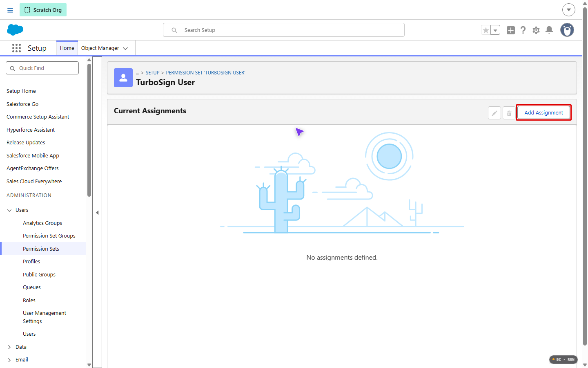588x368 pixels.
Task: Click the edit pencil icon for assignments
Action: click(494, 113)
